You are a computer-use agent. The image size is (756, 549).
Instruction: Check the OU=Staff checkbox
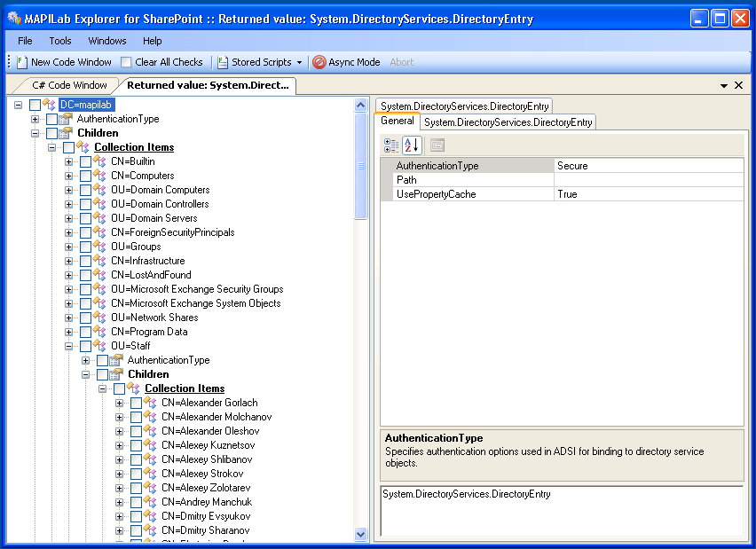(x=85, y=346)
